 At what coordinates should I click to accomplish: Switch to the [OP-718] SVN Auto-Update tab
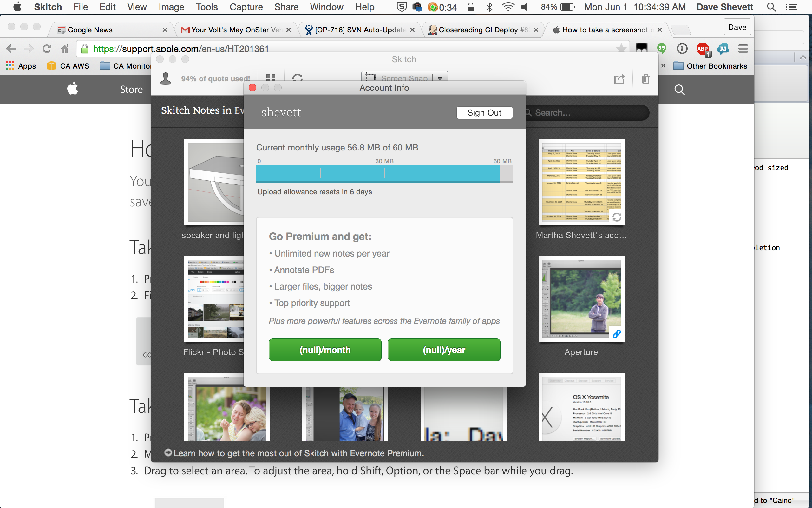pyautogui.click(x=359, y=30)
